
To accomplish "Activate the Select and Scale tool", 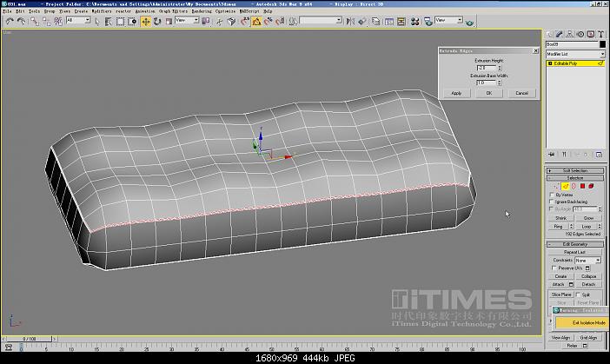I will point(169,22).
